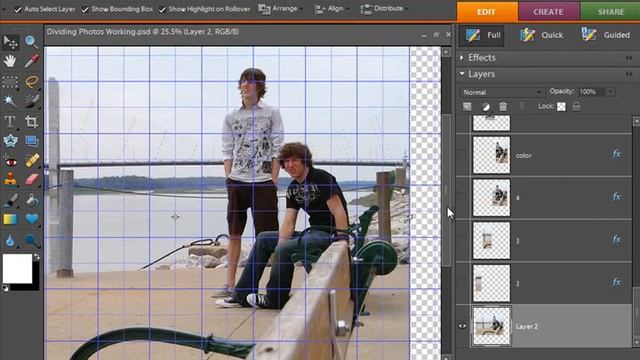Click the trash icon to delete layer
The width and height of the screenshot is (640, 360).
click(x=503, y=107)
